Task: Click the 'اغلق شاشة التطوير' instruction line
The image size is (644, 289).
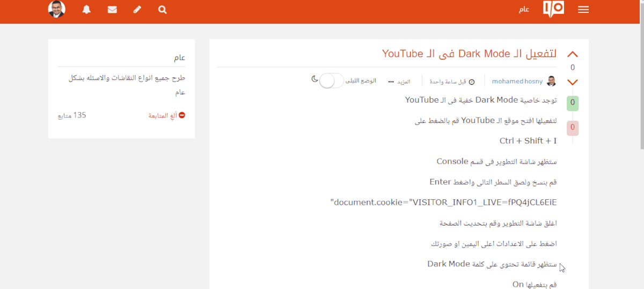Action: [498, 223]
